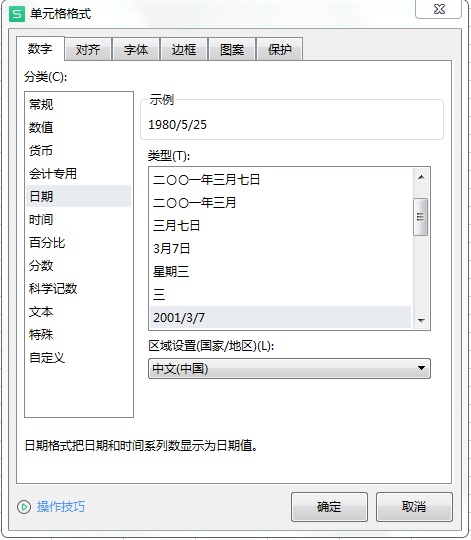Pick 百分比 category
Screen dimensions: 471x540
click(78, 242)
